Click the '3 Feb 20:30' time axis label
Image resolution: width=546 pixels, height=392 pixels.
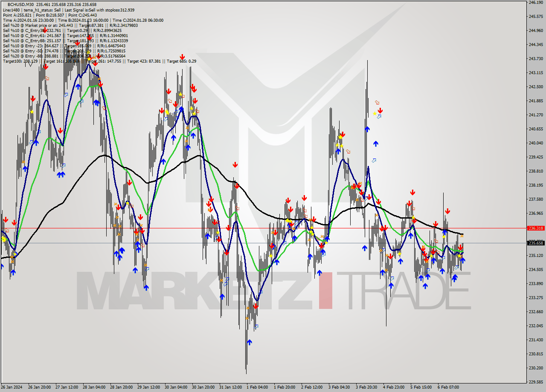coord(367,387)
